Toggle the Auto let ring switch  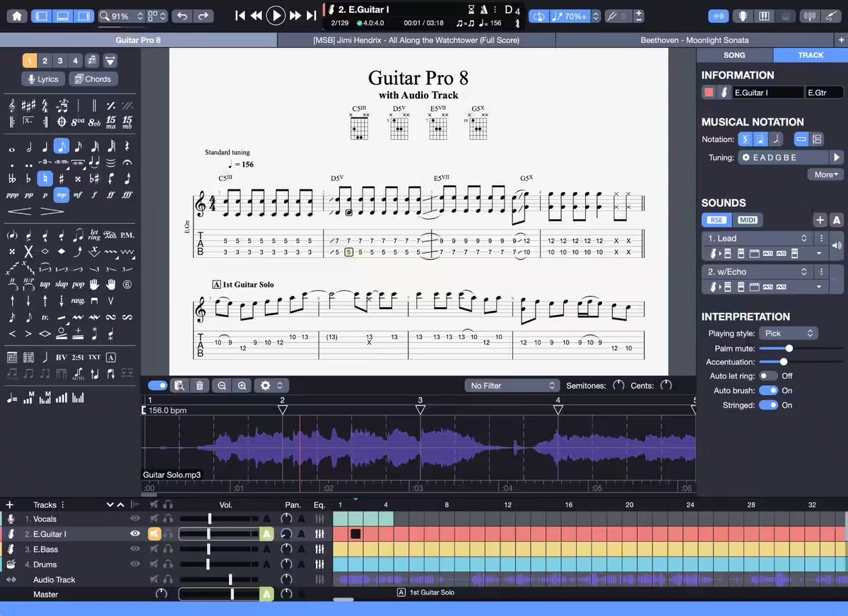768,376
